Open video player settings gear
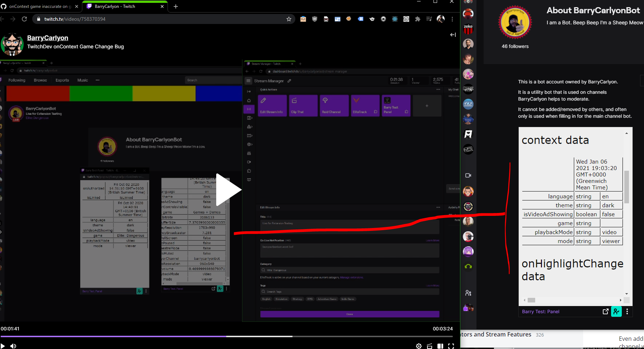Viewport: 644px width, 349px height. tap(418, 346)
